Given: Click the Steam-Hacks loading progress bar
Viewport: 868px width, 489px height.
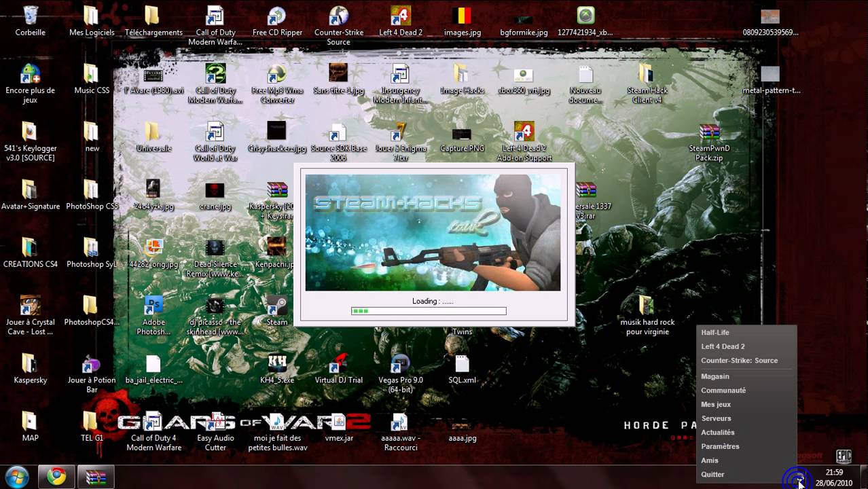Looking at the screenshot, I should (429, 311).
